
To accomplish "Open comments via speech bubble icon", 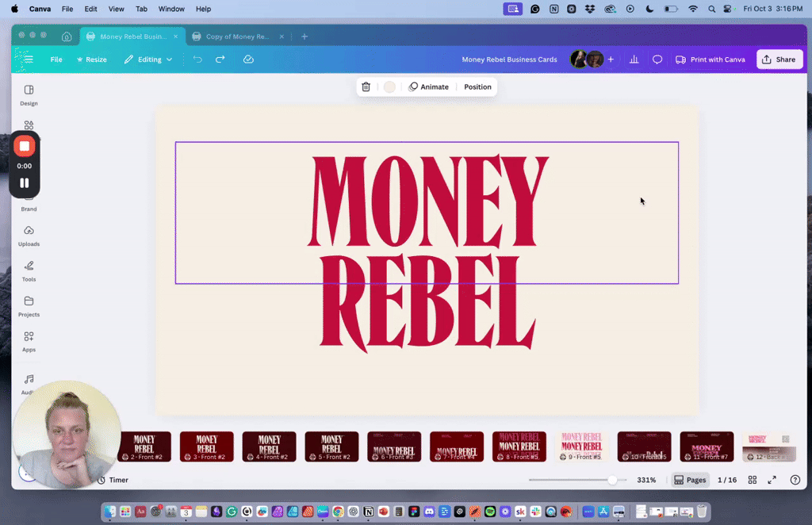I will point(657,59).
